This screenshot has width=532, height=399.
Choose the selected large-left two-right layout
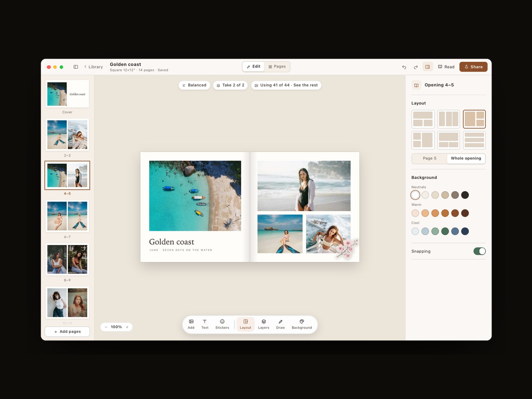click(474, 119)
